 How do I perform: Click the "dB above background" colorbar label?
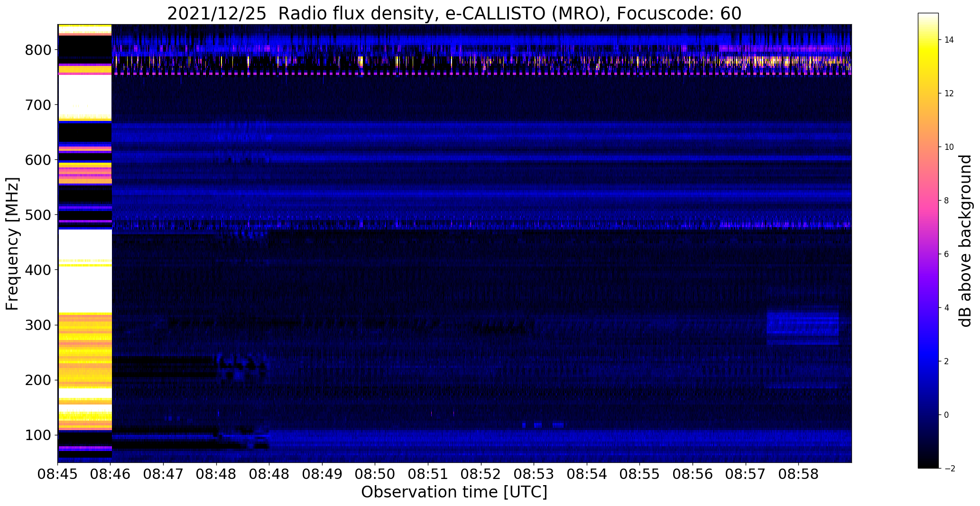(x=965, y=241)
